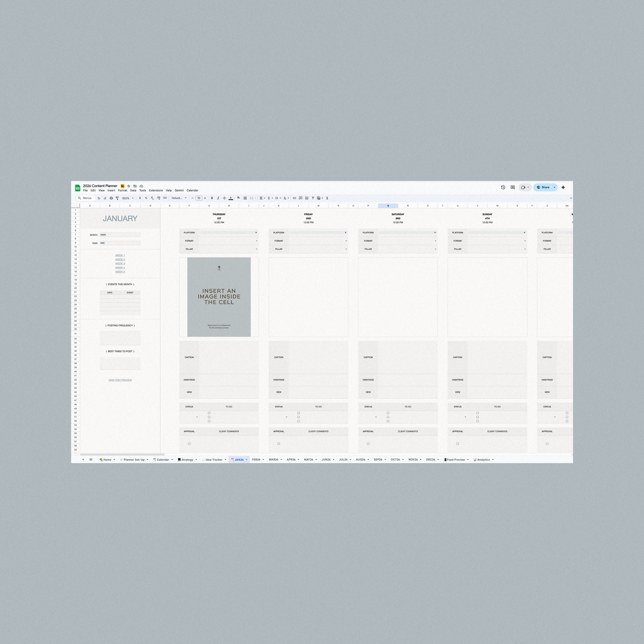Click the insert link icon

tap(294, 198)
